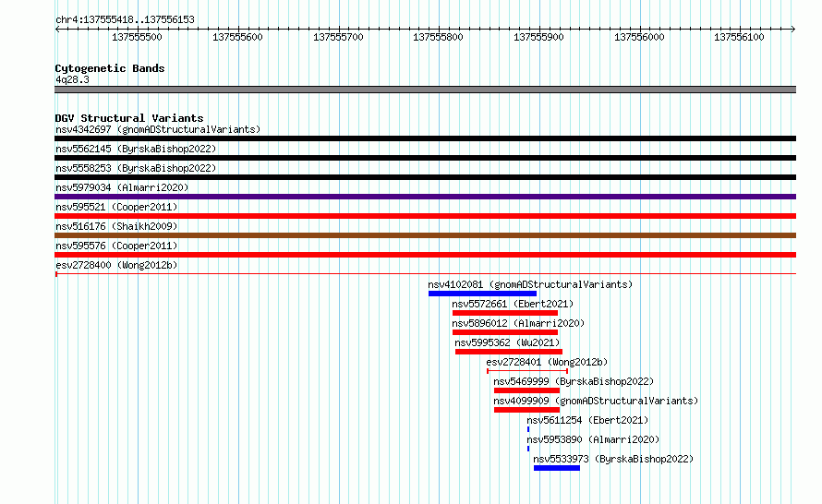Click the esv2728401 Wong2012b label

pyautogui.click(x=547, y=362)
